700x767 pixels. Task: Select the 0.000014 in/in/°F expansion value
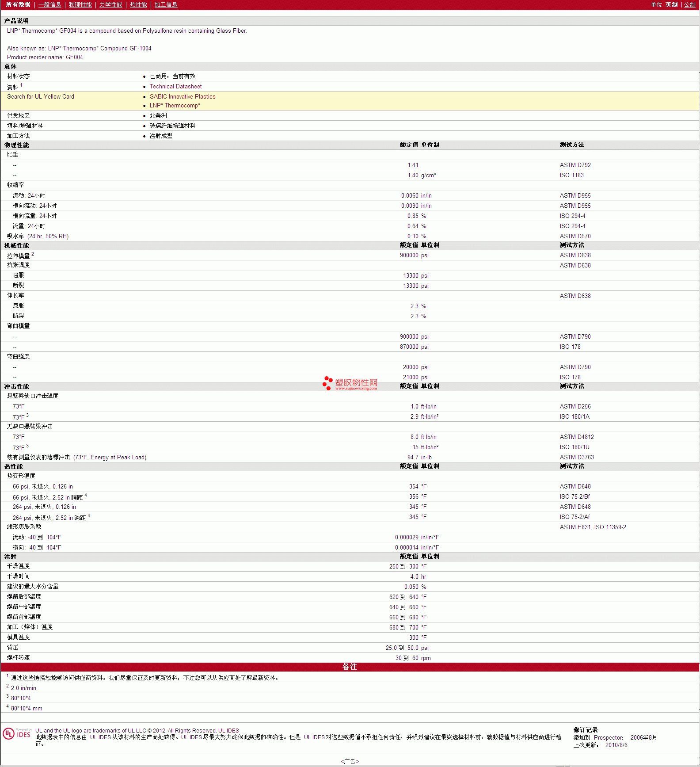pyautogui.click(x=417, y=548)
